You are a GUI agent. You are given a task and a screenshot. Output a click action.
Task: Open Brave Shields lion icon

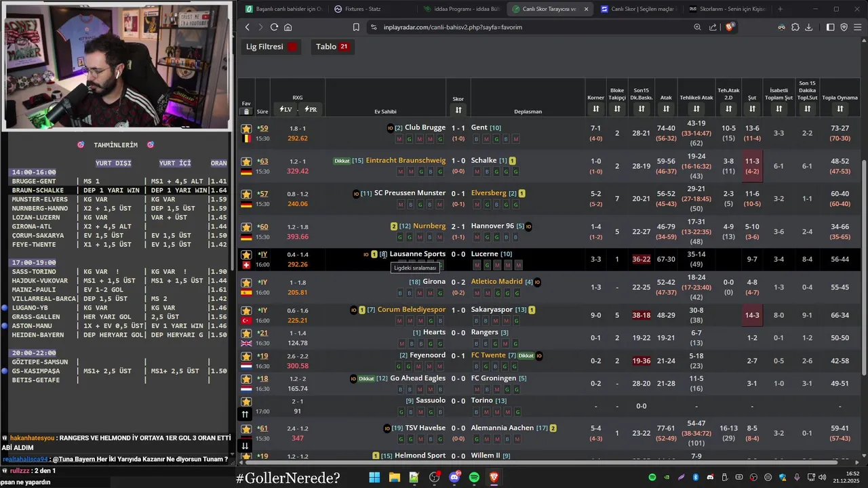pyautogui.click(x=730, y=27)
